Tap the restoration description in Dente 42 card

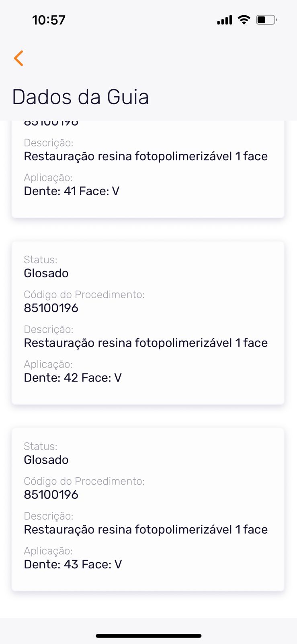[x=145, y=343]
